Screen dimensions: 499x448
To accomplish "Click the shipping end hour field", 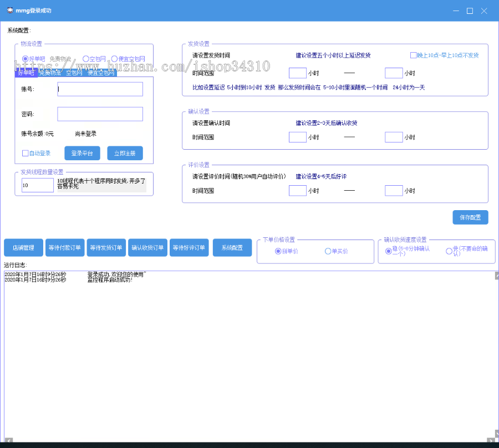I will click(x=394, y=73).
